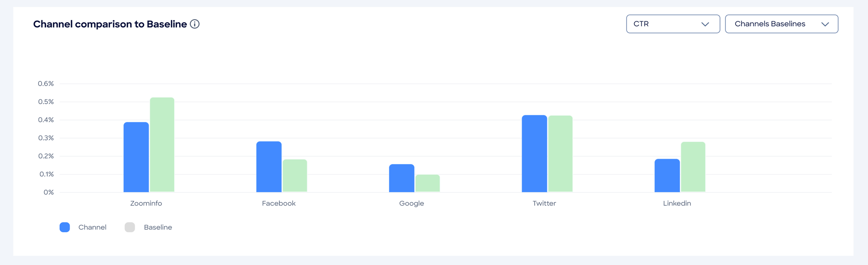Click the blue Facebook channel bar

pyautogui.click(x=269, y=166)
